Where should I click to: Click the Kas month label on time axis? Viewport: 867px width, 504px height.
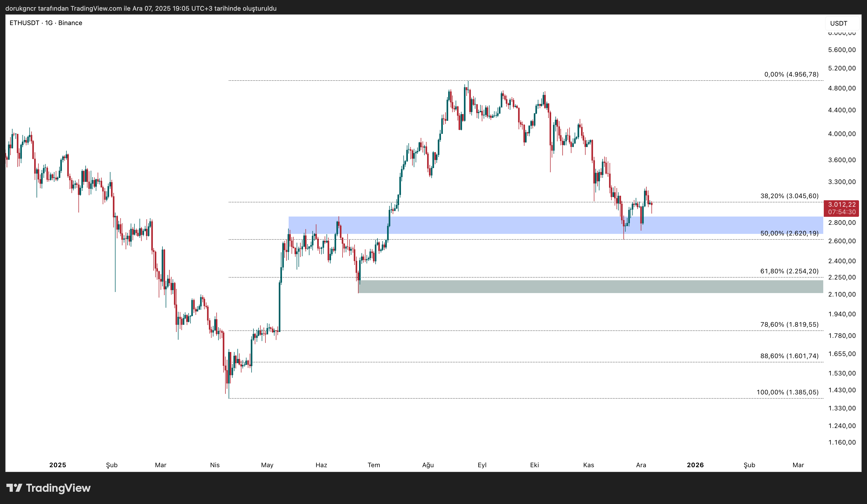click(588, 465)
